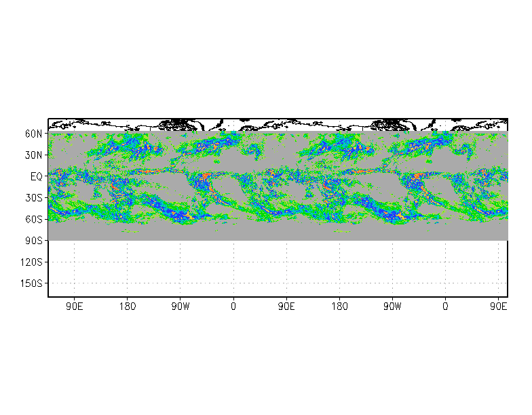Screen dimensions: 532x415
Task: Click the 60N latitude axis label
Action: tap(34, 134)
